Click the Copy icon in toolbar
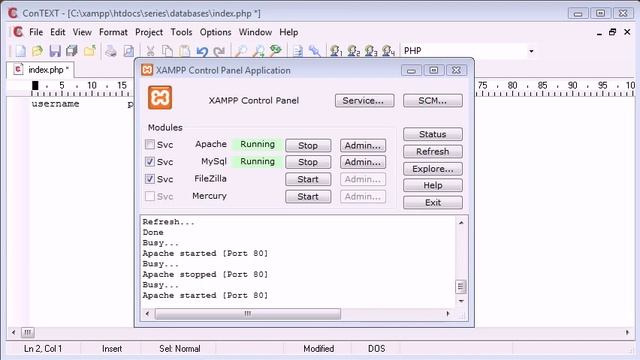 (167, 51)
